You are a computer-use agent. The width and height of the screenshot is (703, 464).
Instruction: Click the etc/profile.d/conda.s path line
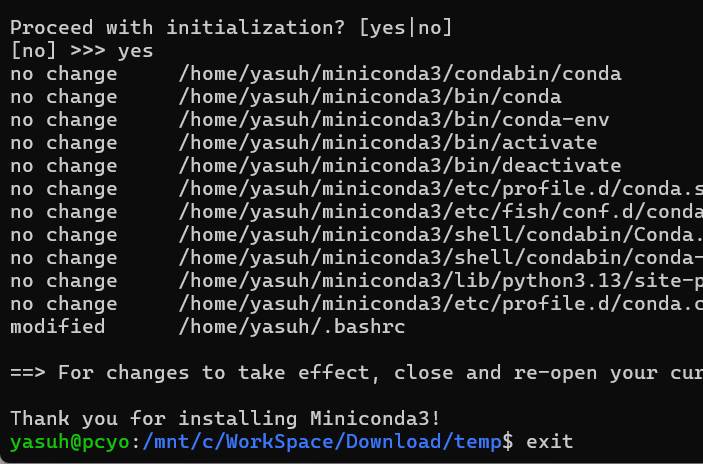(x=440, y=188)
